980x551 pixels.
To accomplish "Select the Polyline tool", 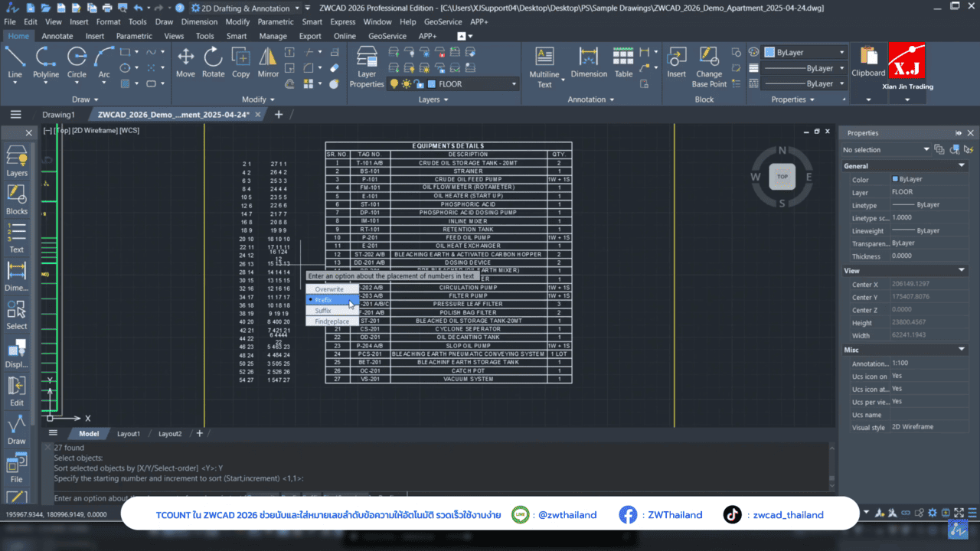I will click(x=46, y=61).
